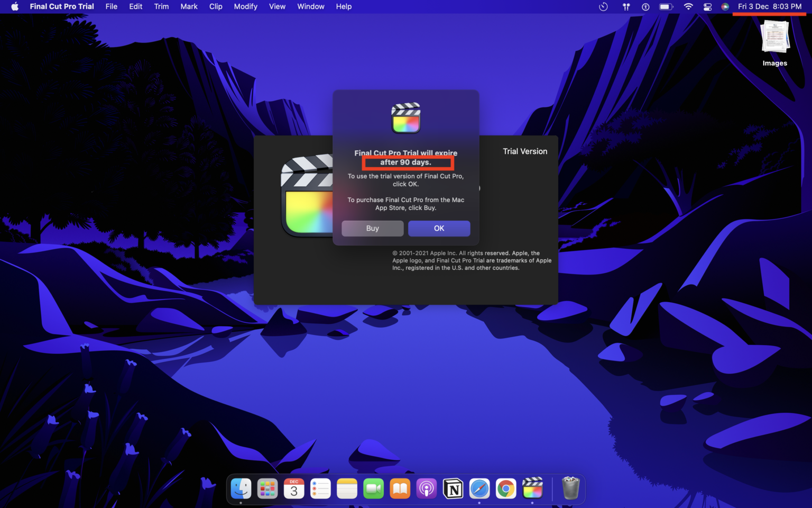Screen dimensions: 812x508
Task: Check battery status in the menu bar
Action: [666, 6]
